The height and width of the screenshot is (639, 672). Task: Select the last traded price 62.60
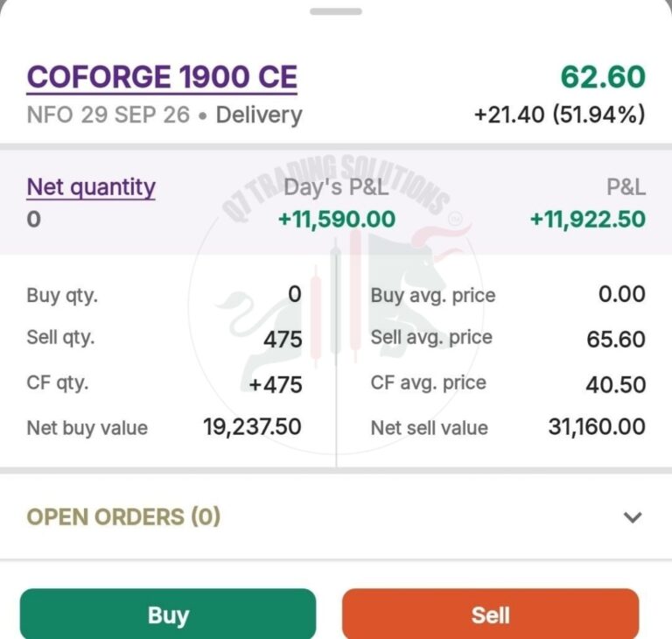(603, 76)
